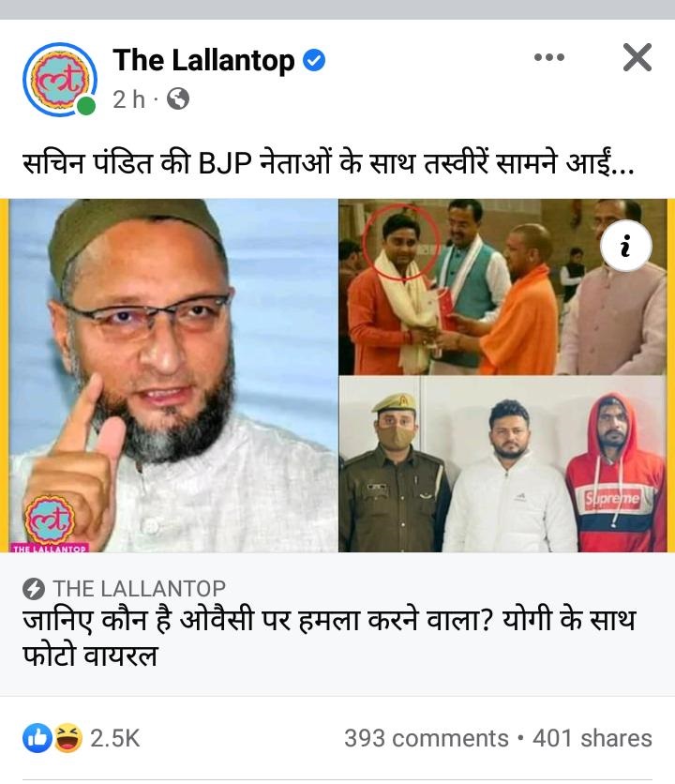Open The Lallantop profile picture
The height and width of the screenshot is (784, 675).
(x=59, y=80)
